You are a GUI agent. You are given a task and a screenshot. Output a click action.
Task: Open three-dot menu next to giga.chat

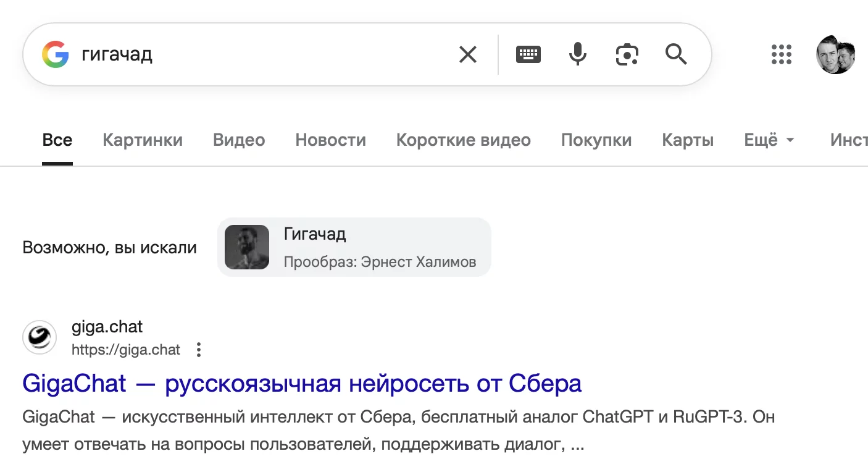coord(199,350)
